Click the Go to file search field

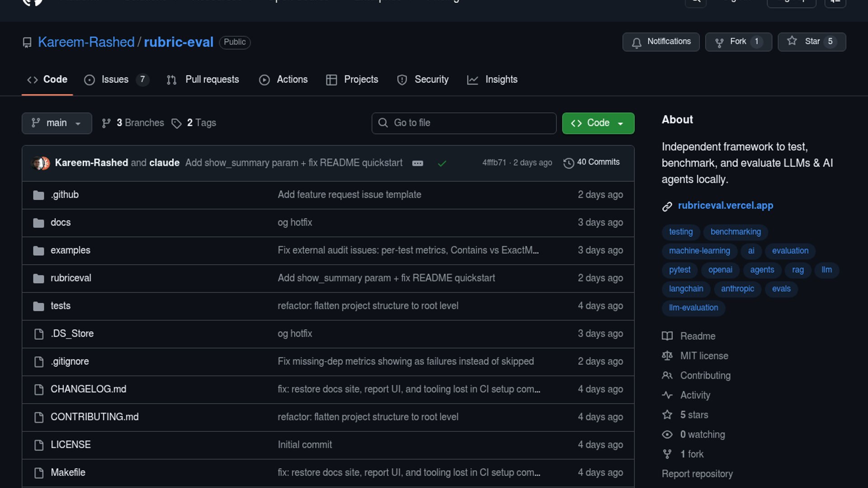[x=464, y=123]
